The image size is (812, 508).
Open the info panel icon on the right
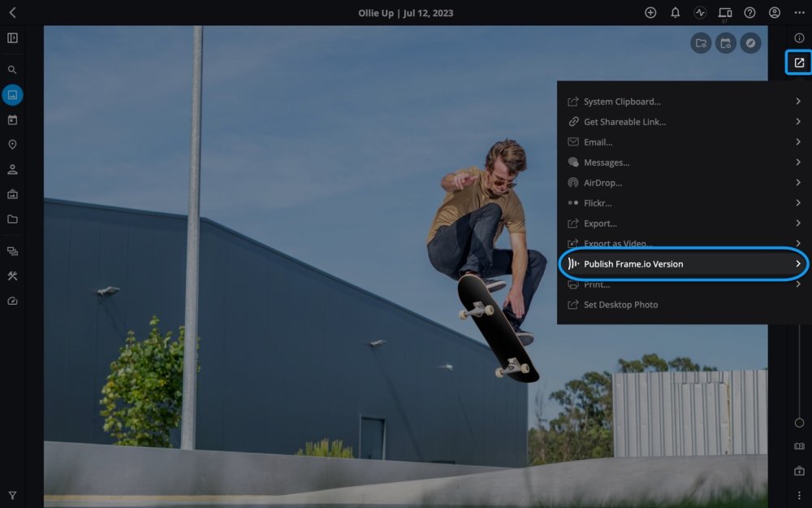pos(800,38)
